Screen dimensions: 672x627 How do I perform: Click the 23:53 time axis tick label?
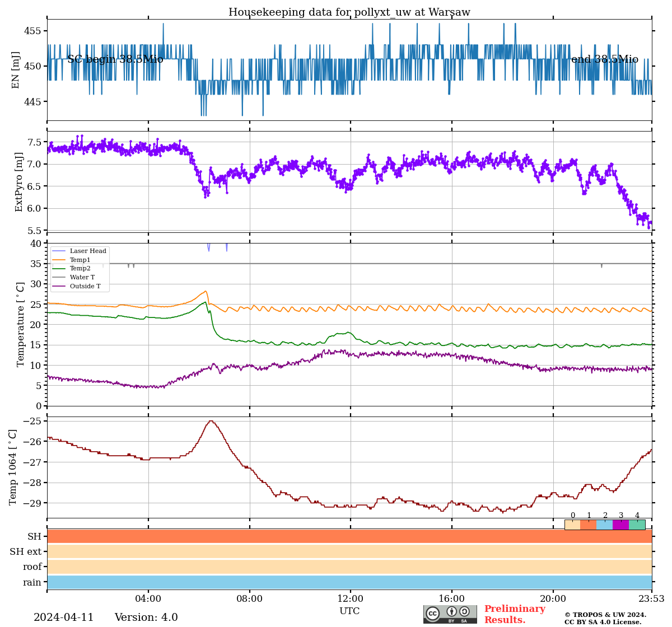pos(652,599)
